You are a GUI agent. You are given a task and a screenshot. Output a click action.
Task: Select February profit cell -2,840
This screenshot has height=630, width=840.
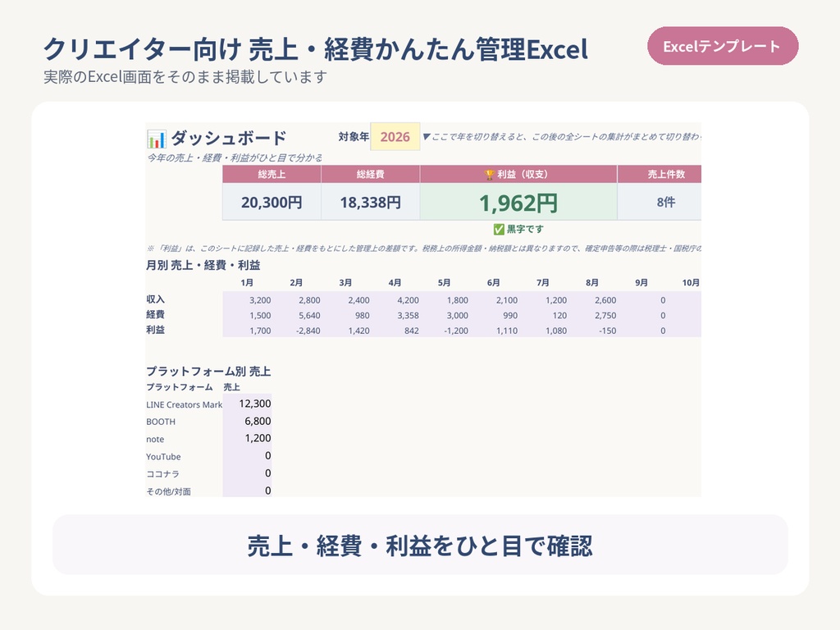point(308,331)
